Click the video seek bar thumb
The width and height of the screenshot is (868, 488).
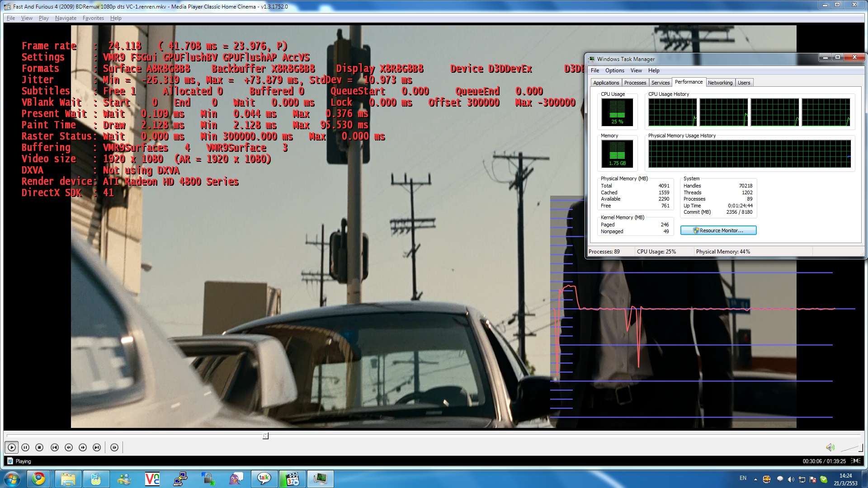click(x=266, y=436)
